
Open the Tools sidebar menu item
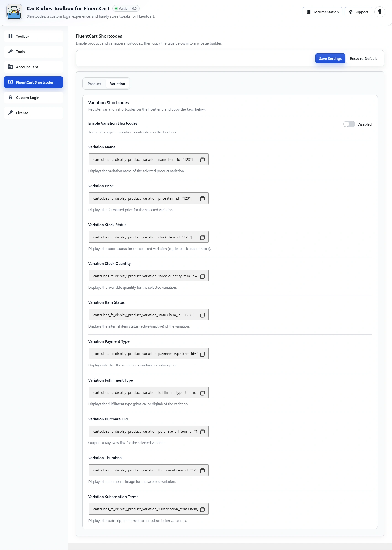(x=34, y=52)
